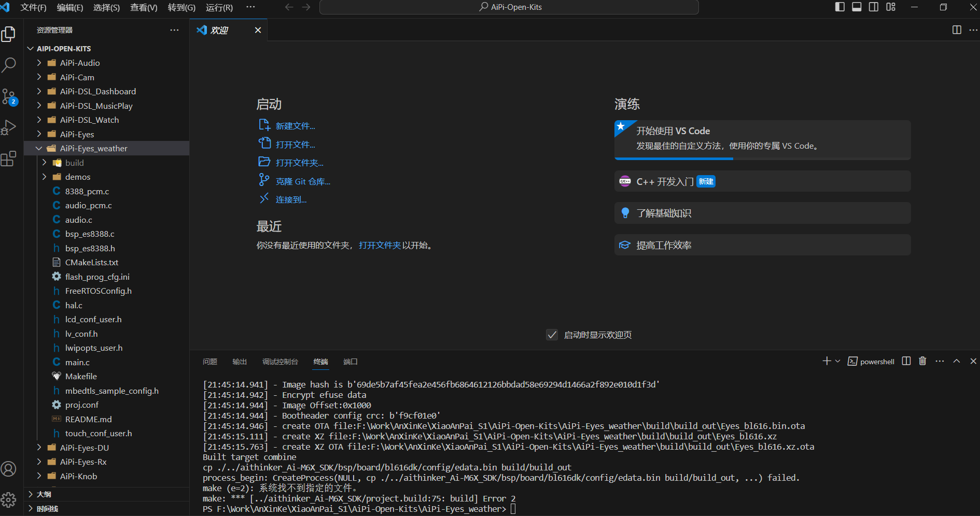Open main.c in the explorer
The image size is (980, 516).
tap(106, 362)
